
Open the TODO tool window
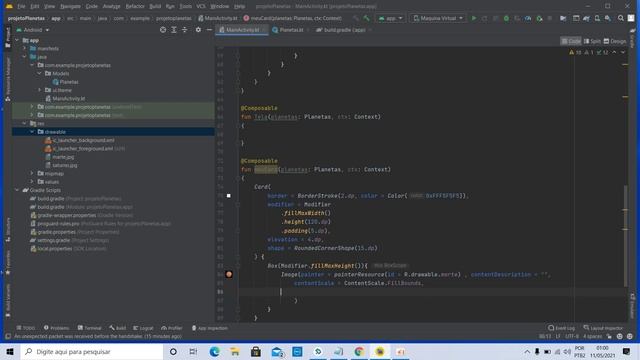click(x=26, y=328)
